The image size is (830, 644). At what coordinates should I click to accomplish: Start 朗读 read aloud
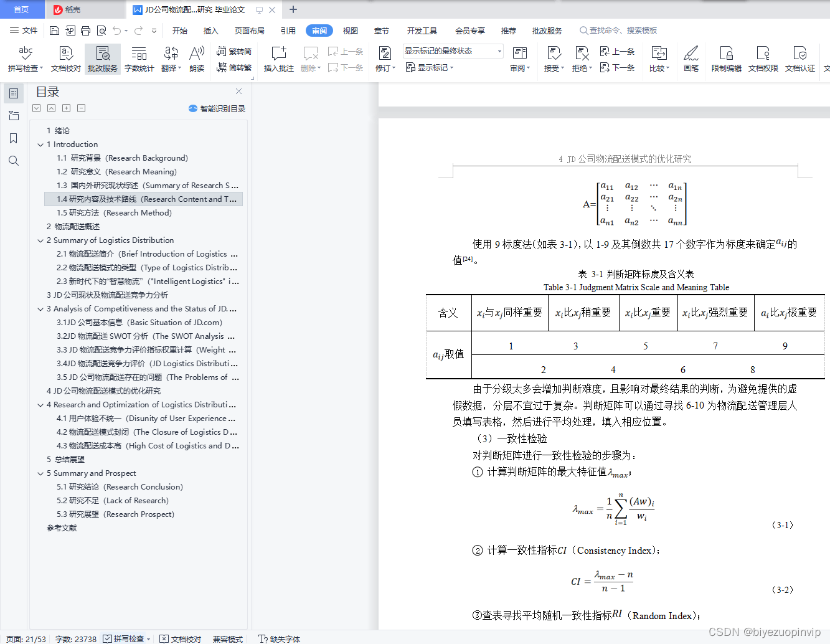pos(197,59)
